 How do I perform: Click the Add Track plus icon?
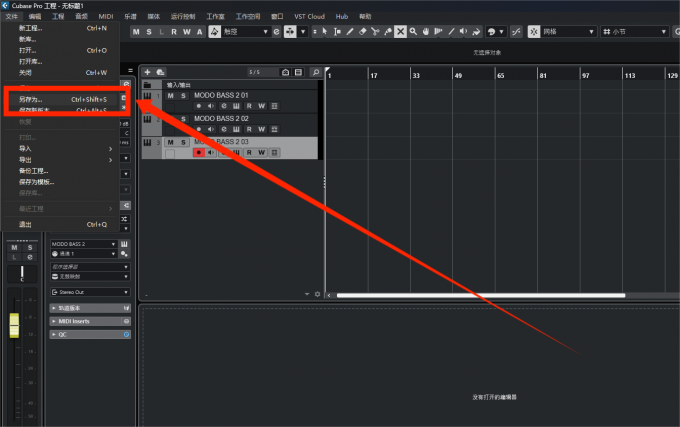tap(147, 72)
